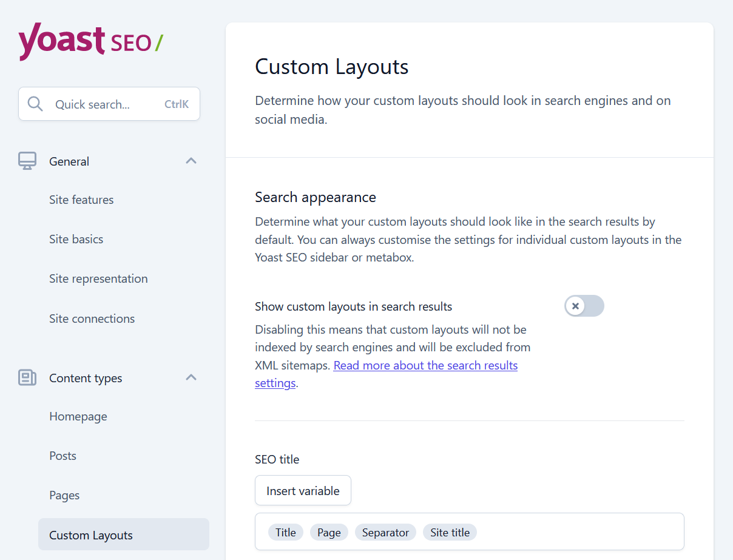The image size is (733, 560).
Task: Select the Separator variable pill
Action: (x=385, y=532)
